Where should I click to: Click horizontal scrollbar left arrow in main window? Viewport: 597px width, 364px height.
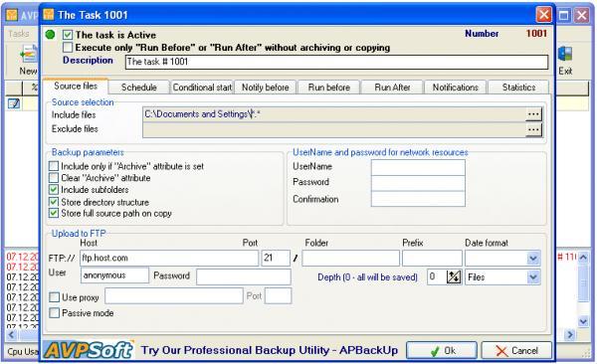(x=11, y=335)
